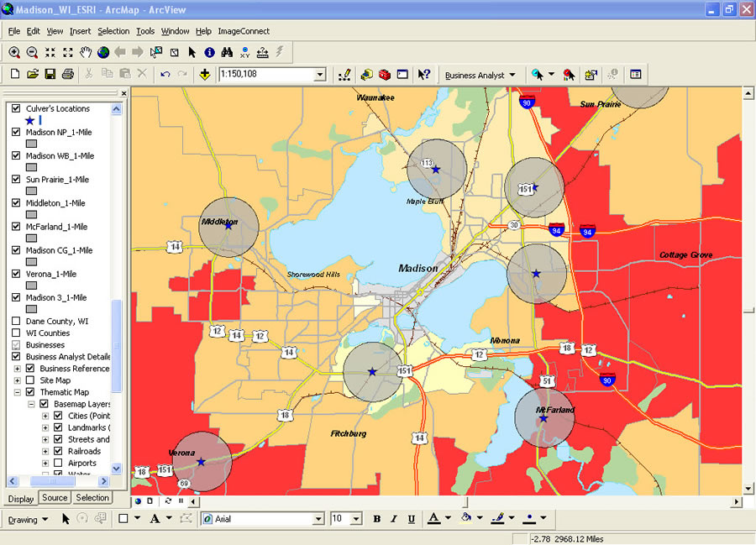Open the Find binoculars tool
The width and height of the screenshot is (756, 545).
(x=227, y=52)
